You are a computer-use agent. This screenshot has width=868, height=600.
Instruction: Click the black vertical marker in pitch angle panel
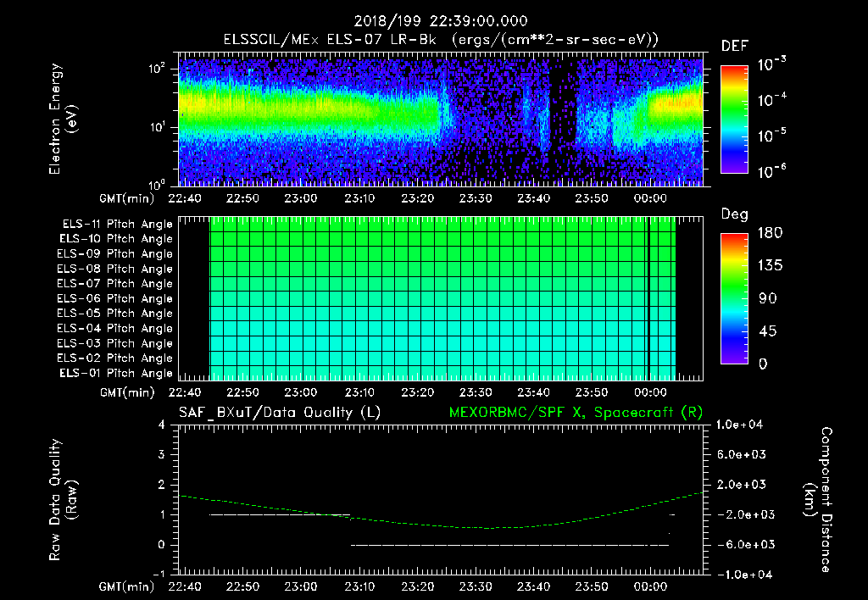(648, 298)
